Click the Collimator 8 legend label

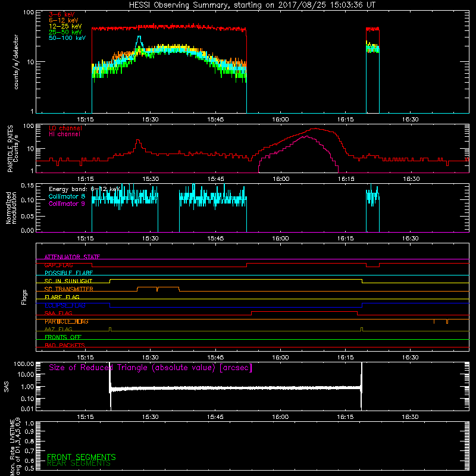(67, 196)
